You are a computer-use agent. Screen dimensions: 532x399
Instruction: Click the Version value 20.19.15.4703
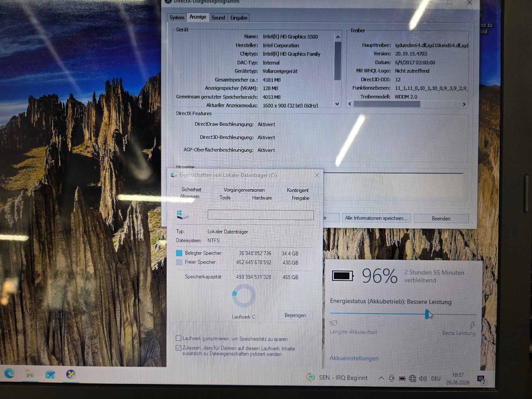click(x=411, y=54)
